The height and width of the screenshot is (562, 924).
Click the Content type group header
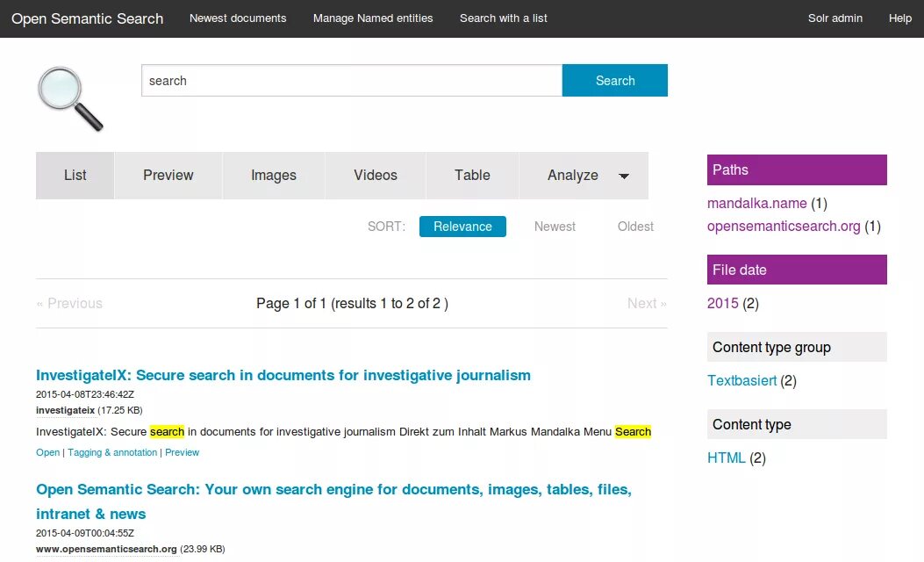(x=797, y=347)
